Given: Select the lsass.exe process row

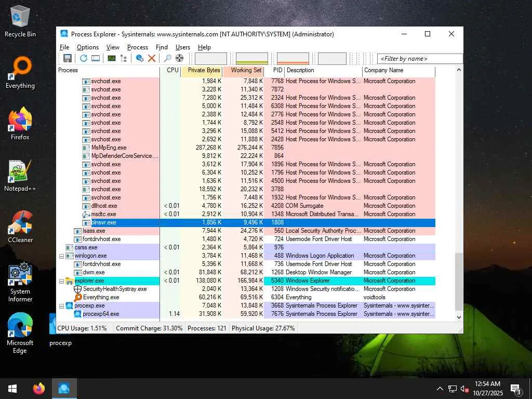Looking at the screenshot, I should coord(246,231).
